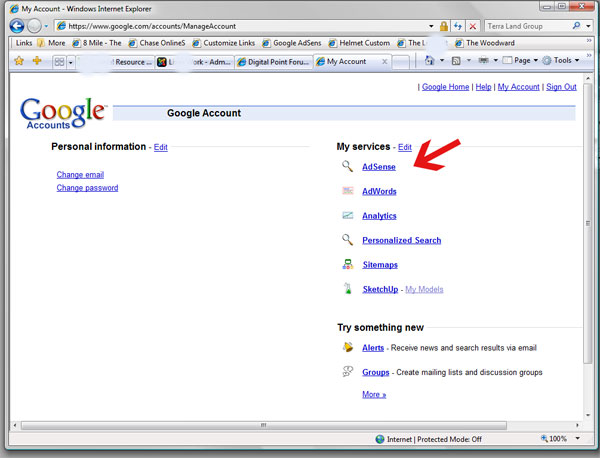Open the recent pages dropdown beside Forward
Viewport: 600px width, 458px height.
[46, 26]
